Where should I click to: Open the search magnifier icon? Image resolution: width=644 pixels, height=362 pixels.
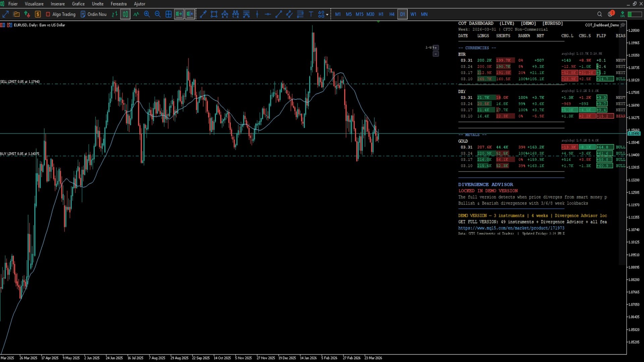(x=599, y=14)
